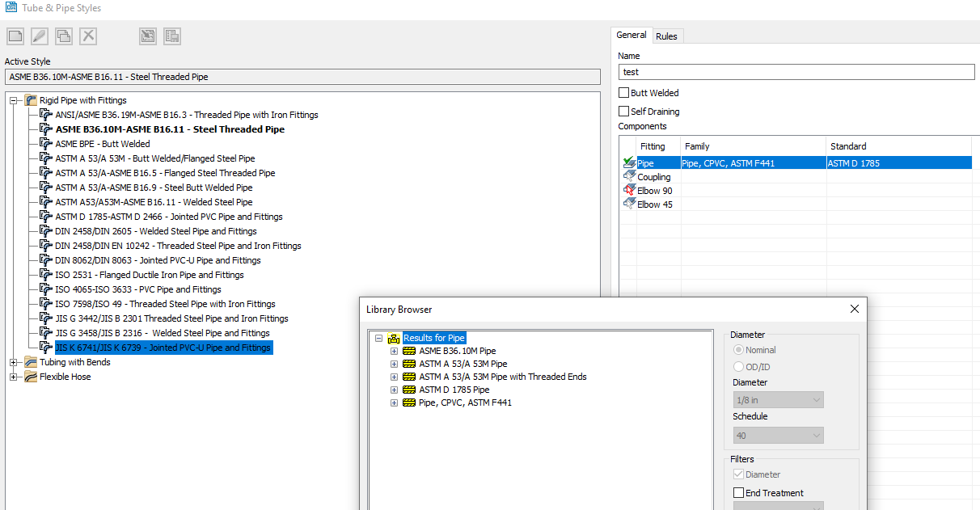Click the save styles toolbar icon

click(x=171, y=36)
